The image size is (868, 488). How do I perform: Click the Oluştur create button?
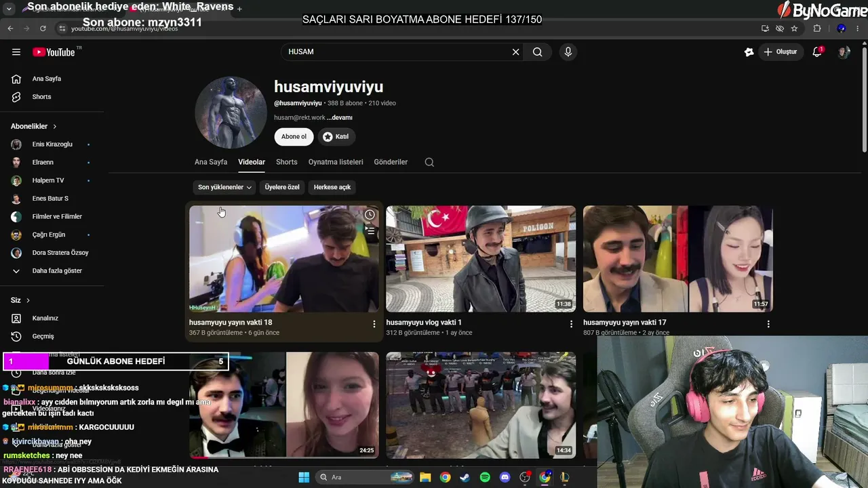[x=780, y=52]
